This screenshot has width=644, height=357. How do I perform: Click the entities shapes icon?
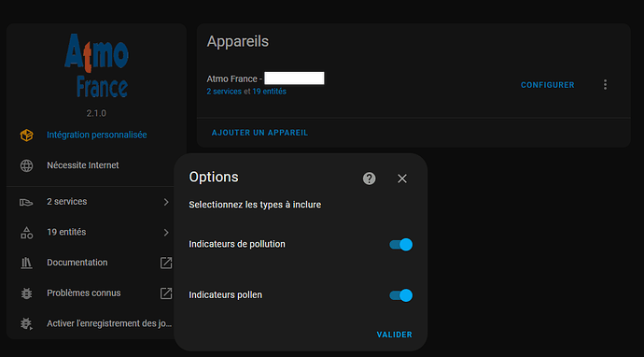(27, 233)
